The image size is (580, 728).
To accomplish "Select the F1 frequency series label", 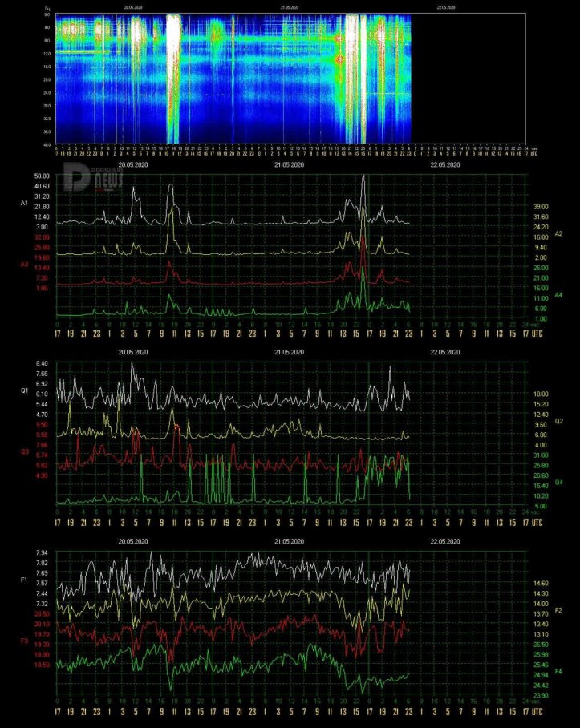I will (24, 579).
